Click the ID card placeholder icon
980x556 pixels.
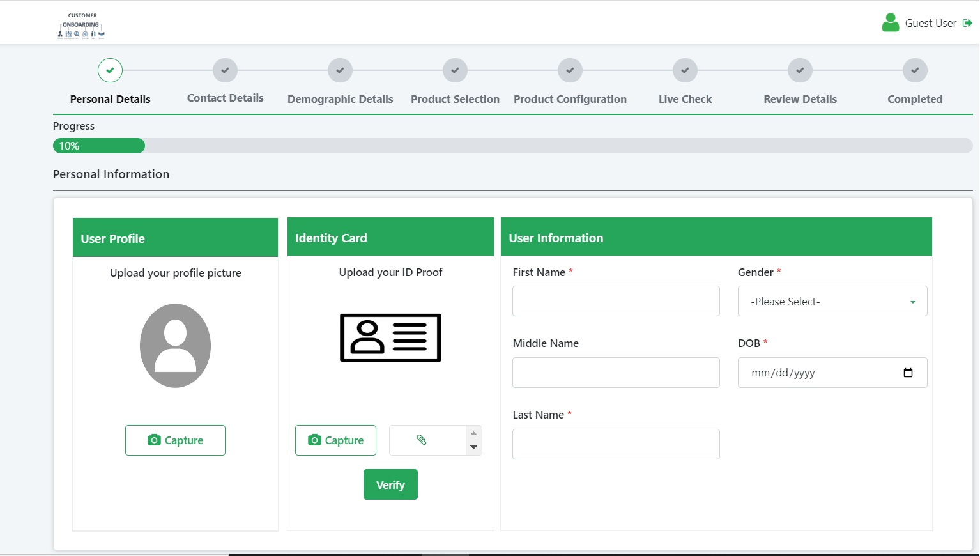pyautogui.click(x=390, y=337)
